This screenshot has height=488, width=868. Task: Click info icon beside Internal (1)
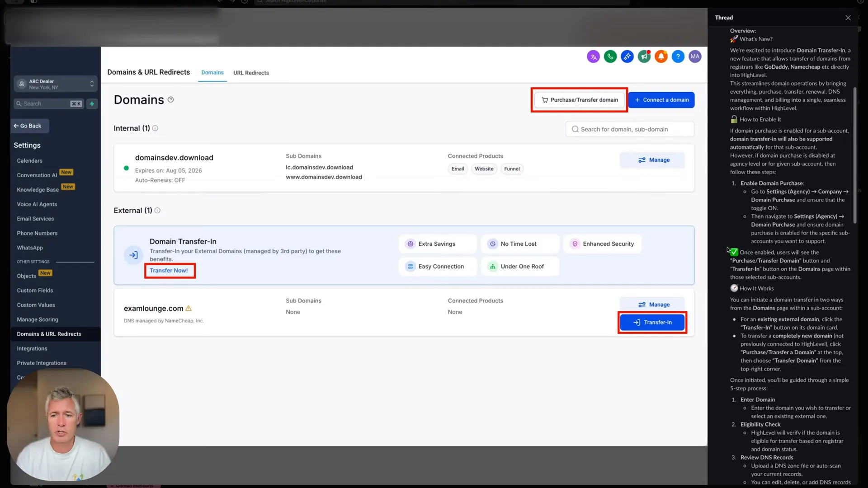point(155,128)
